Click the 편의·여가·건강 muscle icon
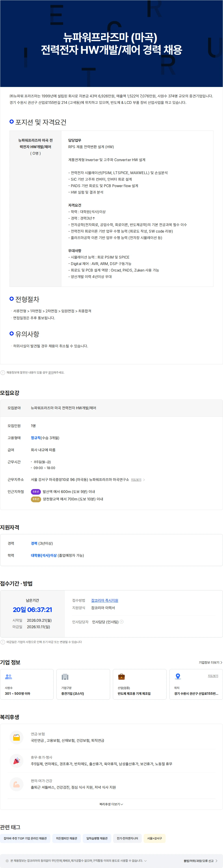This screenshot has height=868, width=223. click(x=16, y=784)
